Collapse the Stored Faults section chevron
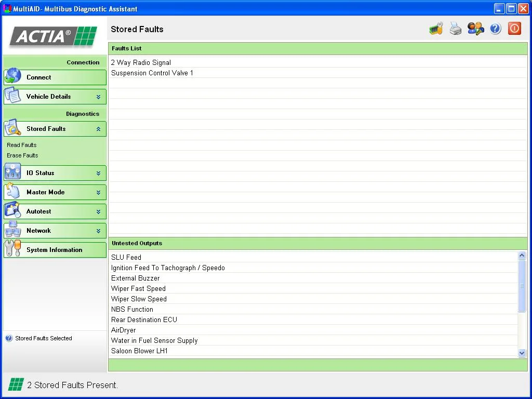 (x=98, y=129)
